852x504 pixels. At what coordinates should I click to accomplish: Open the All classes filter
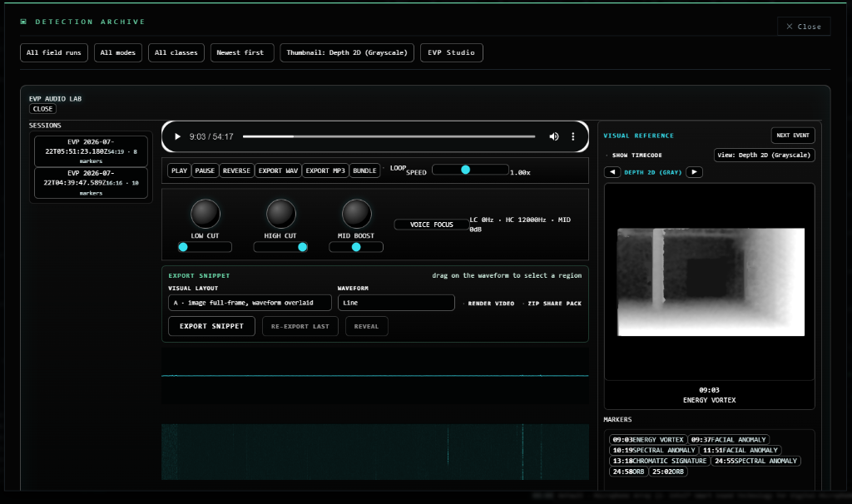click(x=176, y=52)
